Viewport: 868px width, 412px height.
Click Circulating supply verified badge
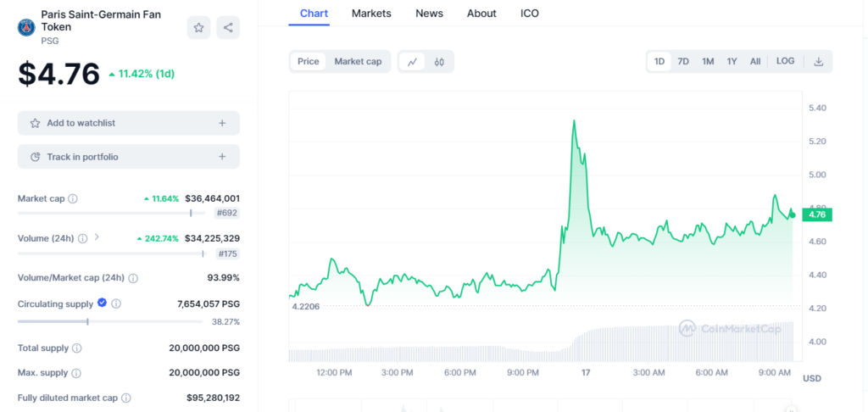102,303
